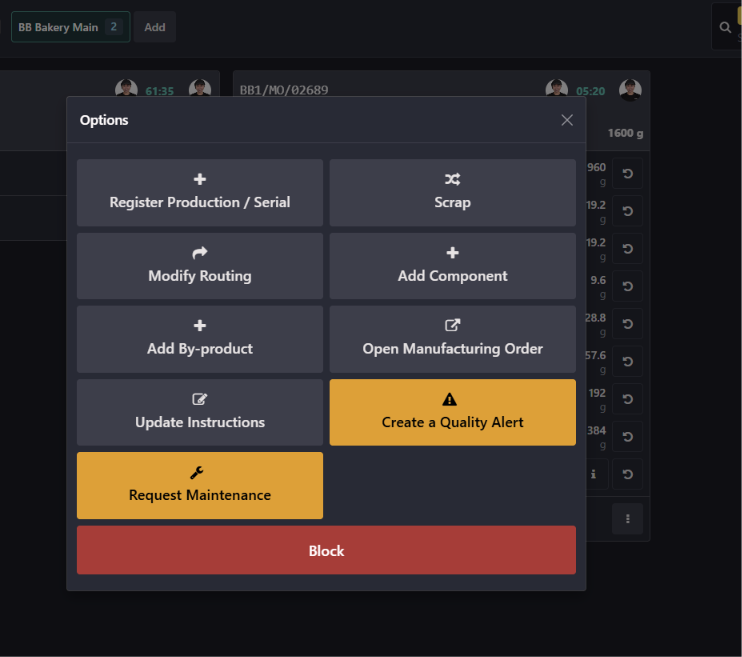Open Manufacturing Order from options
Screen dimensions: 742x657
452,339
